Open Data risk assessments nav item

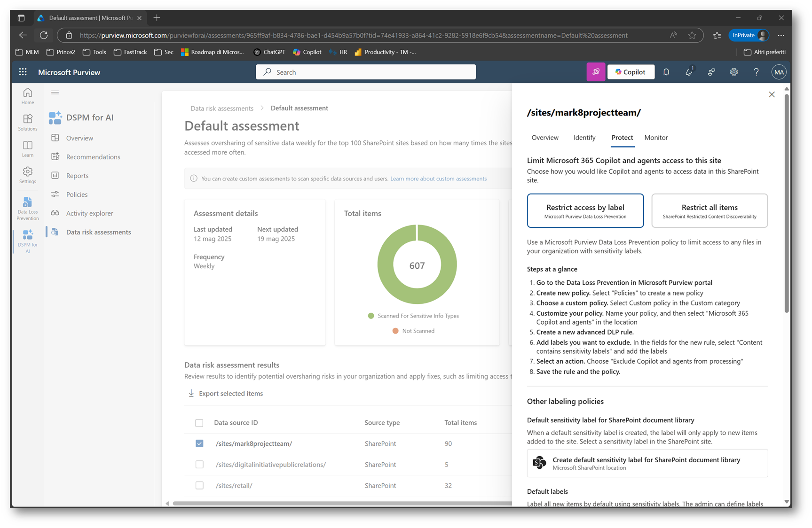[98, 232]
